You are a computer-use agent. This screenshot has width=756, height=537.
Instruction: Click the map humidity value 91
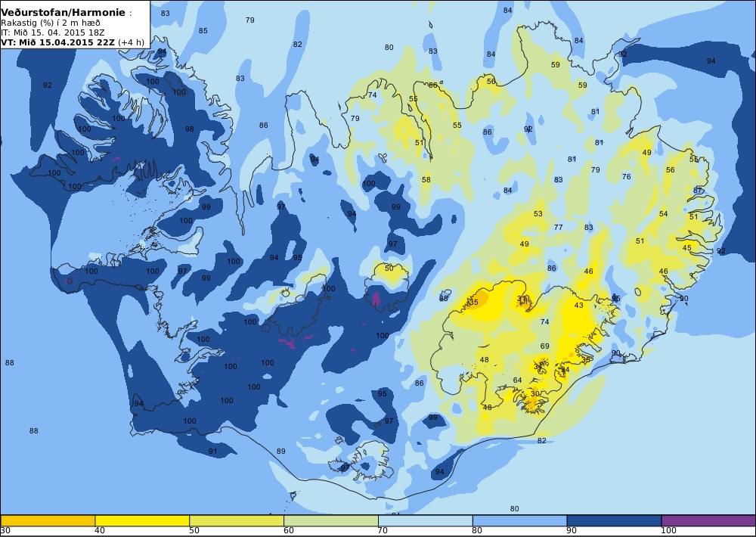(x=212, y=451)
